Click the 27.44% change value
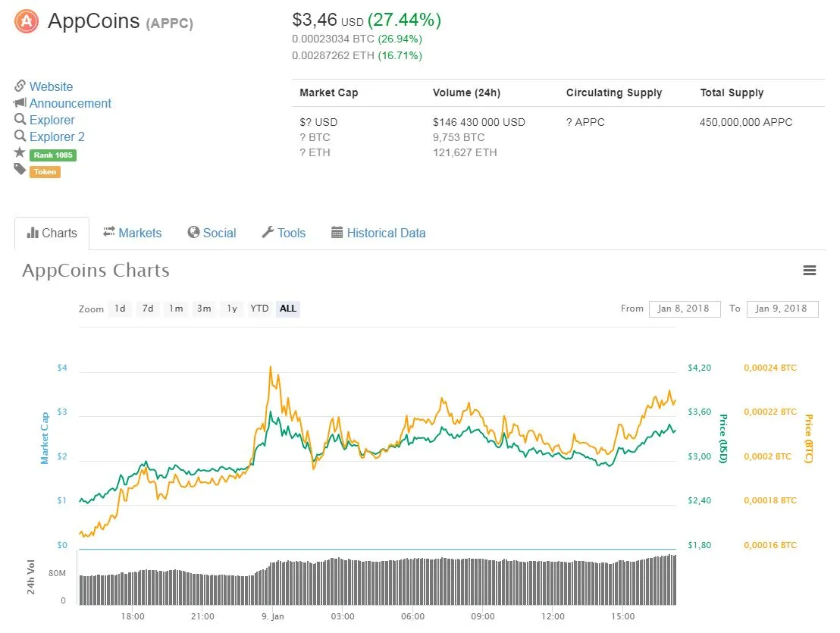Viewport: 840px width, 633px height. (x=405, y=20)
